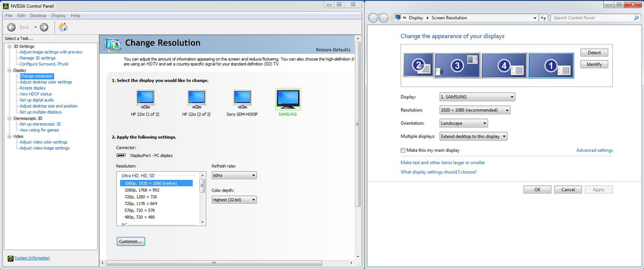Open the Display menu
This screenshot has width=644, height=269.
[x=59, y=16]
